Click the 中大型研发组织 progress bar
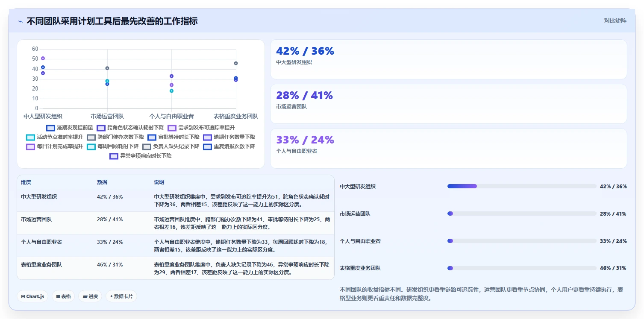This screenshot has height=319, width=644. click(x=522, y=186)
